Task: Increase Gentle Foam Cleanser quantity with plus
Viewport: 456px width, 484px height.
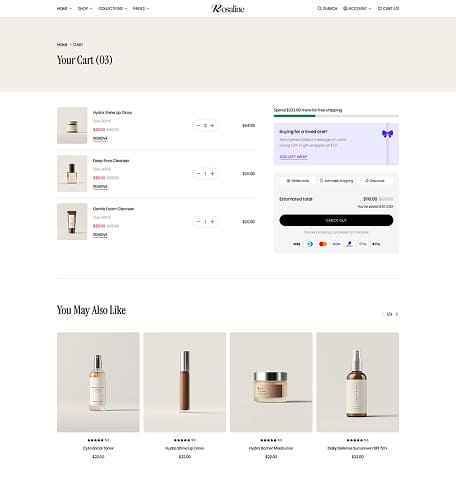Action: [x=212, y=222]
